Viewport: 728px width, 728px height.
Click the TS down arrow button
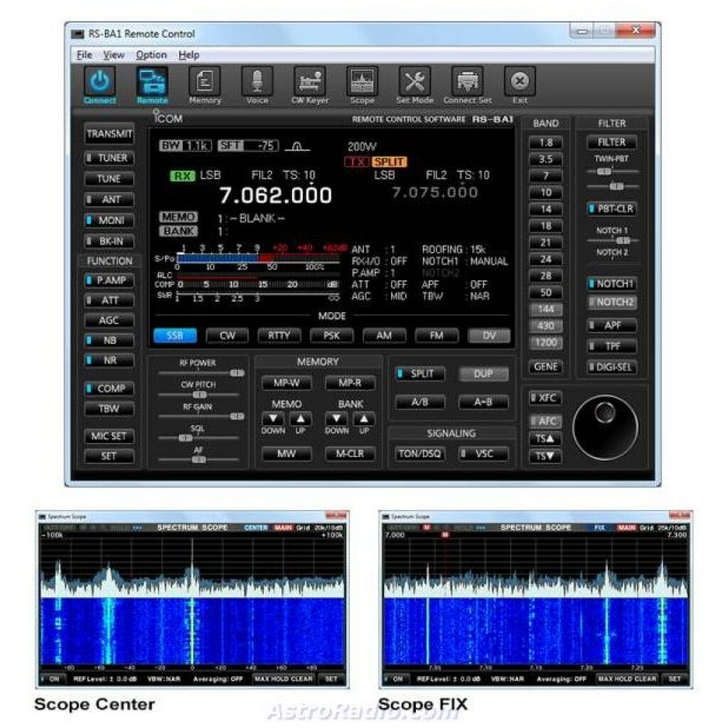click(545, 456)
